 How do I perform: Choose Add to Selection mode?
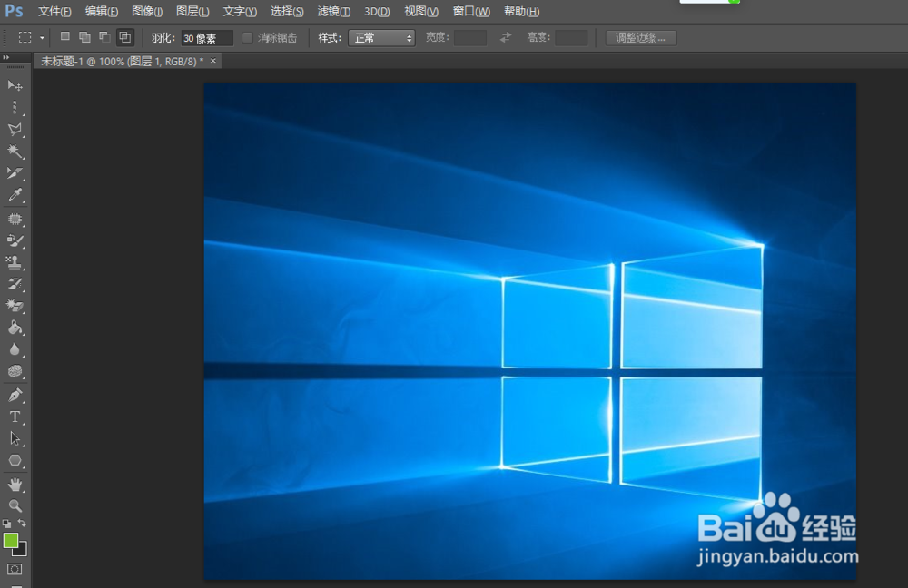pyautogui.click(x=84, y=37)
